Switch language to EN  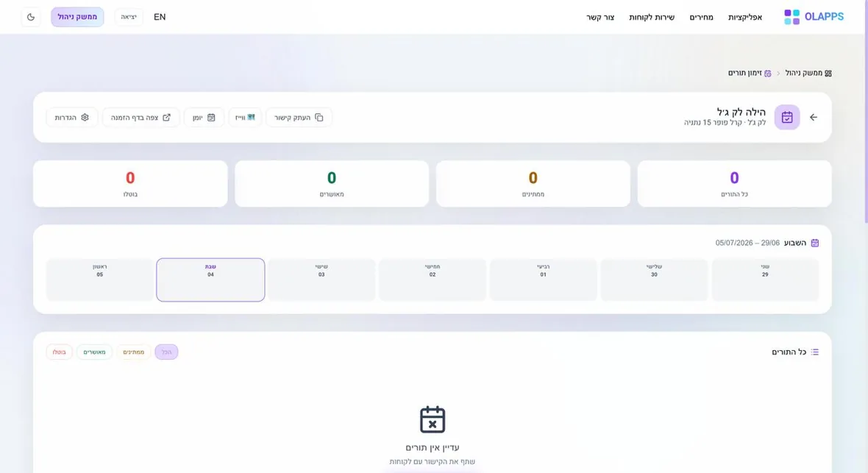(x=160, y=17)
